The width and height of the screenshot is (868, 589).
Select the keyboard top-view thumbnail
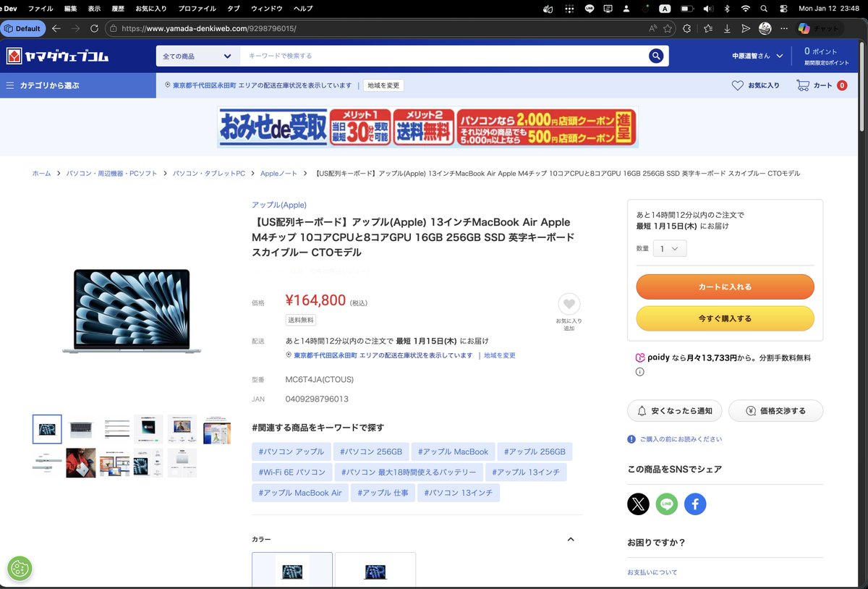pos(81,429)
